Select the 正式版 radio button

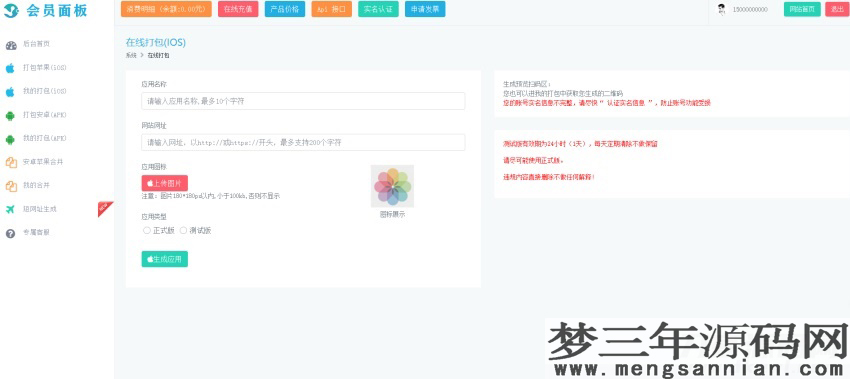click(146, 230)
